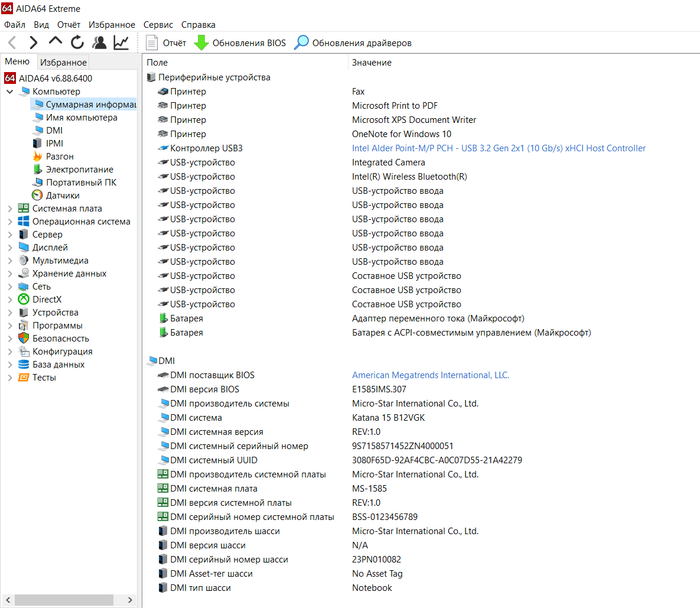The image size is (700, 608).
Task: Open the Избранное menu in menu bar
Action: point(112,25)
